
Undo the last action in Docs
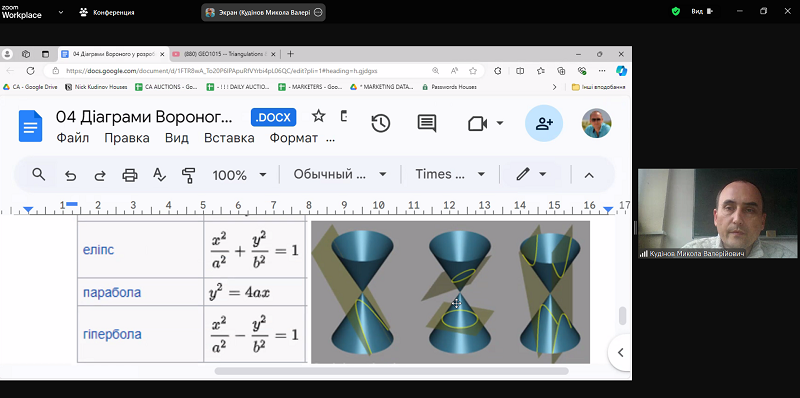(x=70, y=176)
